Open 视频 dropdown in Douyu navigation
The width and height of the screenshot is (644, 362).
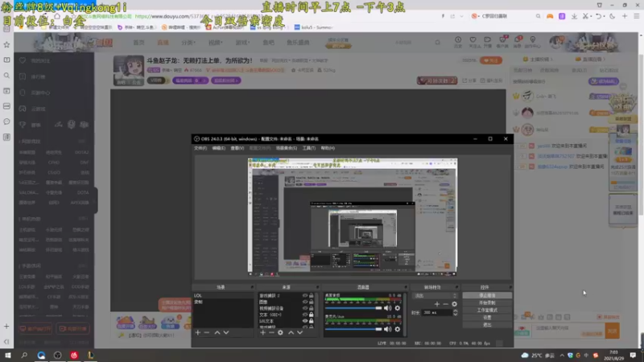click(x=215, y=43)
